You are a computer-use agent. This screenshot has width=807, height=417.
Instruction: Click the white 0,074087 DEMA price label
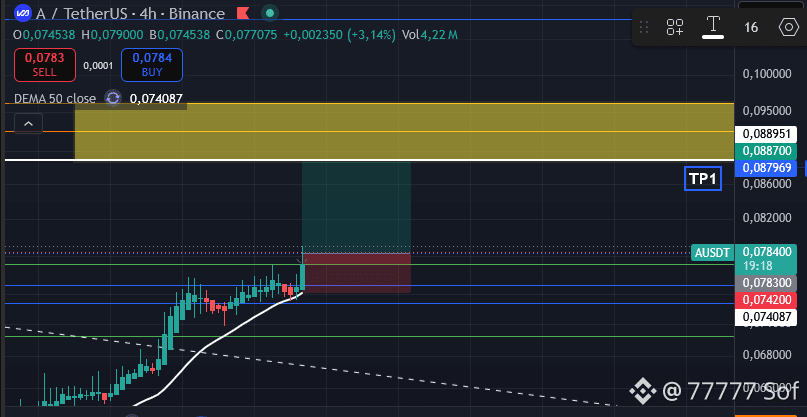pyautogui.click(x=766, y=317)
